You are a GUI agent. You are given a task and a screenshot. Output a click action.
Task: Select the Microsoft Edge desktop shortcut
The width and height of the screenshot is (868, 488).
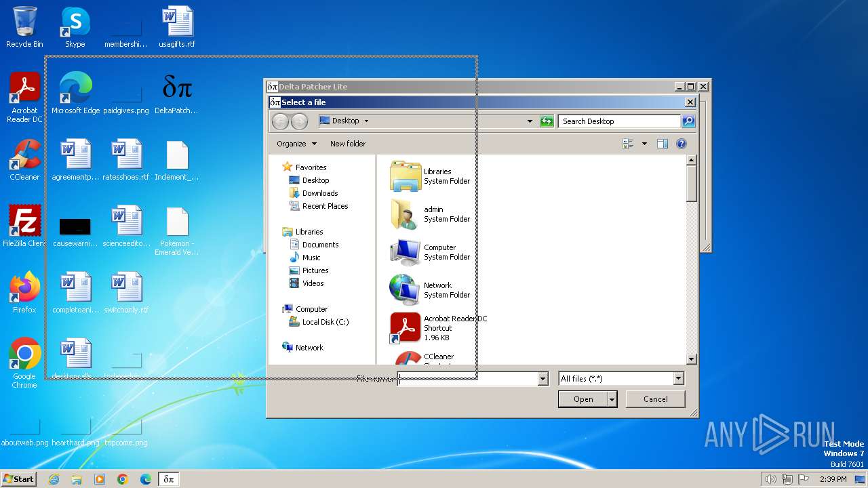coord(75,93)
